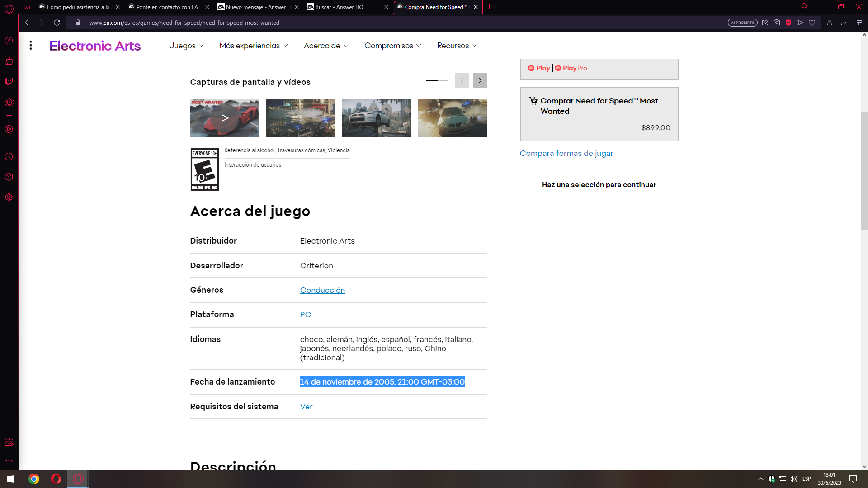Open History clock icon in sidebar
The image size is (868, 488).
(x=9, y=157)
